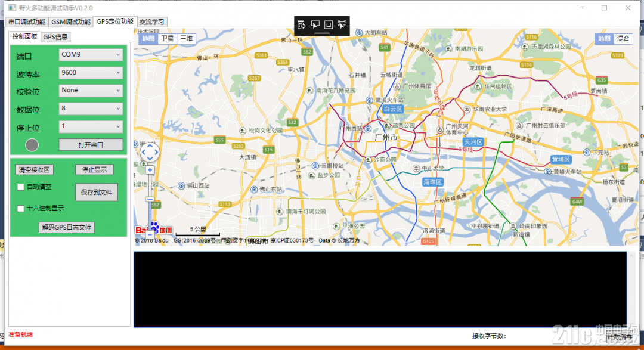Click the 黄埔火车站 station marker
Image resolution: width=644 pixels, height=350 pixels.
click(547, 171)
